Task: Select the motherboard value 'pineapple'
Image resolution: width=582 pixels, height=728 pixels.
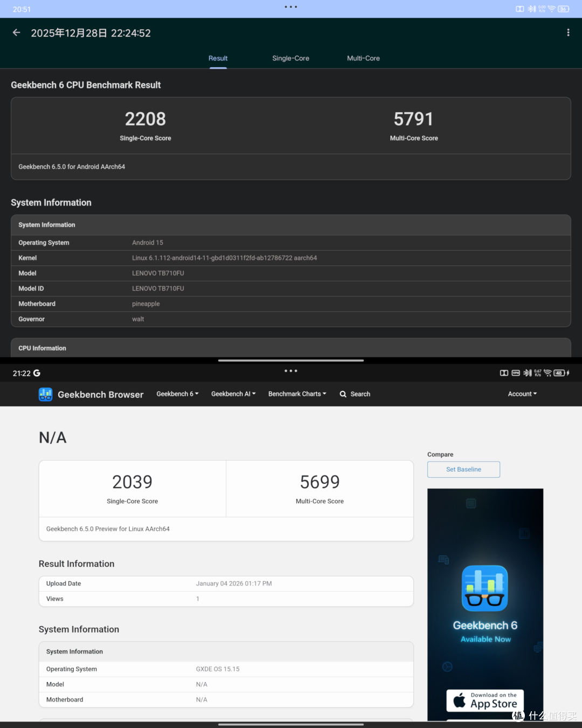Action: [146, 304]
